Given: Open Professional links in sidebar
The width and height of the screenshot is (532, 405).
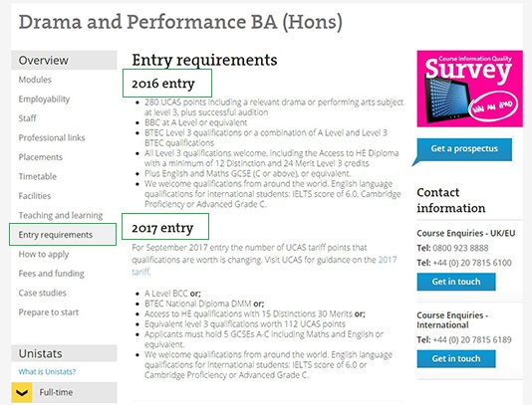Looking at the screenshot, I should (52, 137).
